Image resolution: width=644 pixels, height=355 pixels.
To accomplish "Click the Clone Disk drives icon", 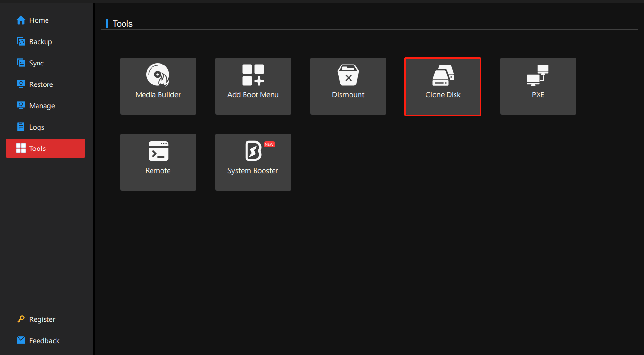I will tap(443, 75).
